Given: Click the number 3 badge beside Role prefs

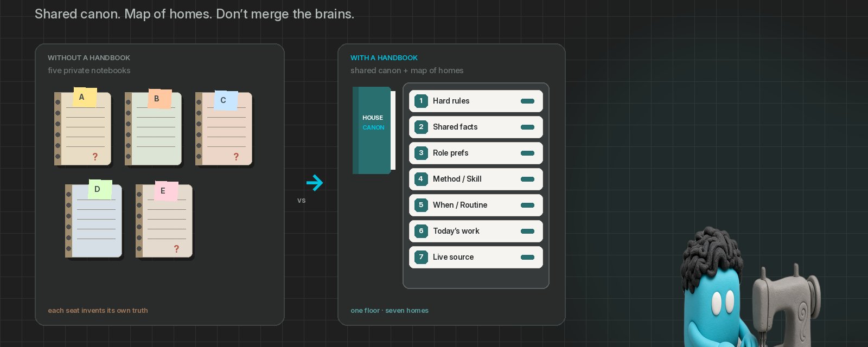Looking at the screenshot, I should coord(421,153).
